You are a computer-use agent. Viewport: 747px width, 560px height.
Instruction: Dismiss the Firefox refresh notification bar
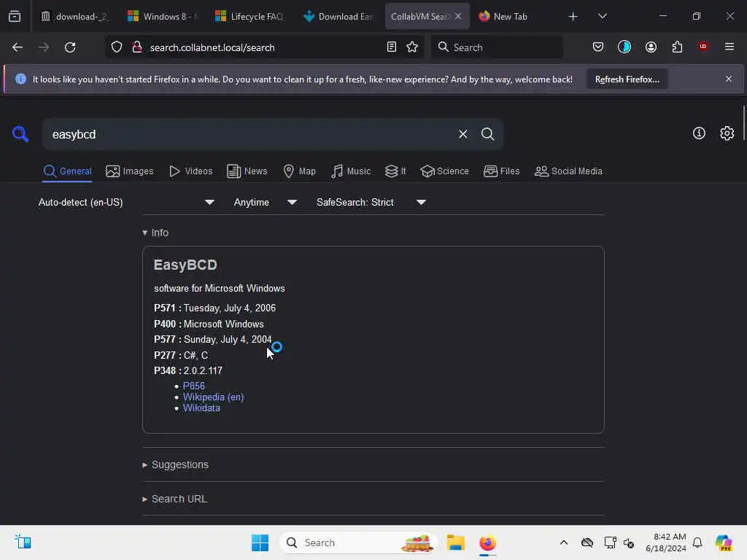click(728, 79)
